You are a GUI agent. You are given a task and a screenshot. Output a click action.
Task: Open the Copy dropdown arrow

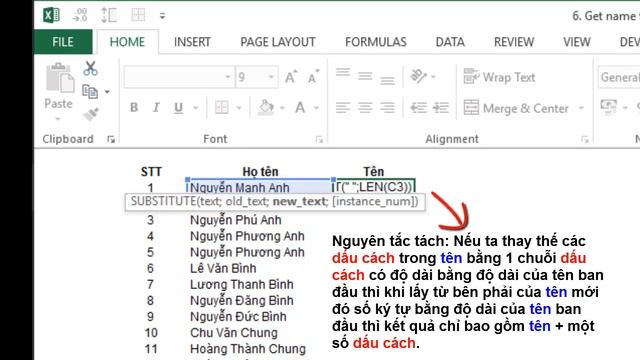tap(107, 92)
